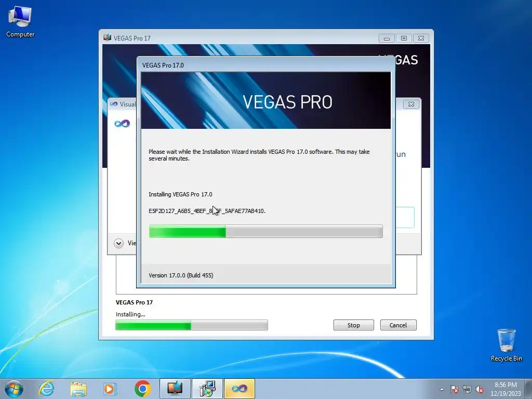Click the Cancel button in VEGAS Pro 17 window

click(x=398, y=325)
